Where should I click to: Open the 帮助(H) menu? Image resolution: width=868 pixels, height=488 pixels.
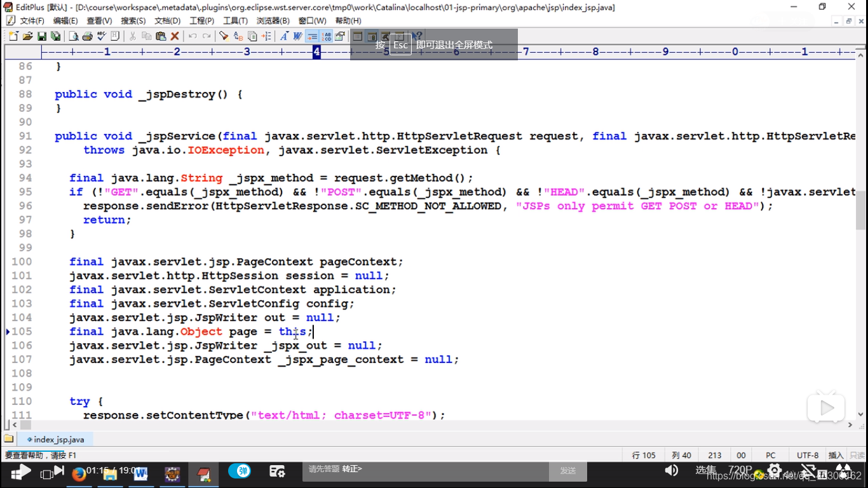pyautogui.click(x=348, y=21)
